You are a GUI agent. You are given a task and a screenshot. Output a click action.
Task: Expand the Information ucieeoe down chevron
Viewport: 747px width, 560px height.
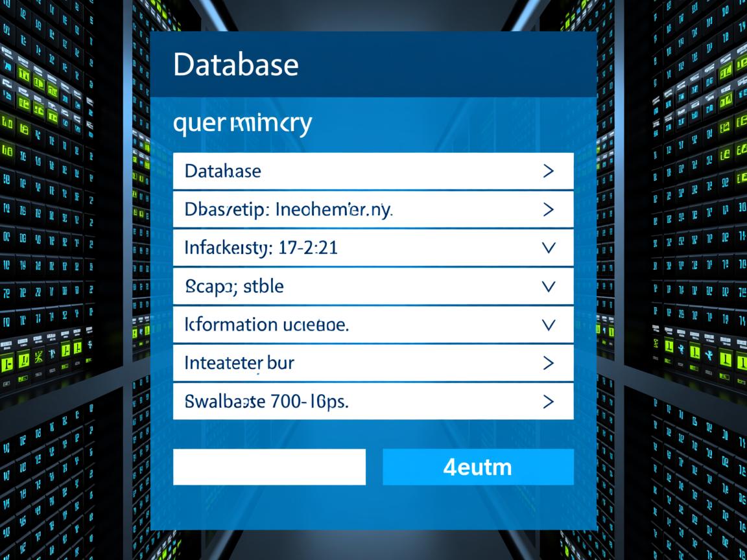coord(548,324)
